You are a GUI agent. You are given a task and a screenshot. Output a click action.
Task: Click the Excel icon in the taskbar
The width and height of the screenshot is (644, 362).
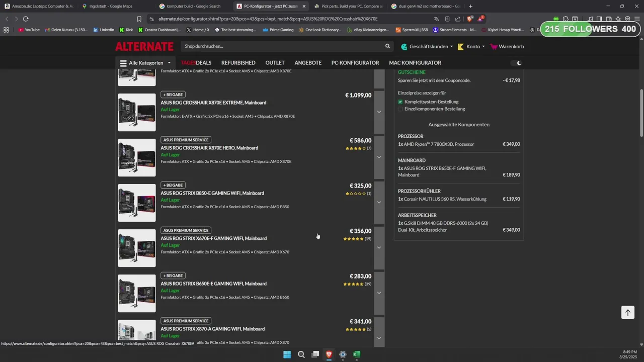(x=356, y=354)
